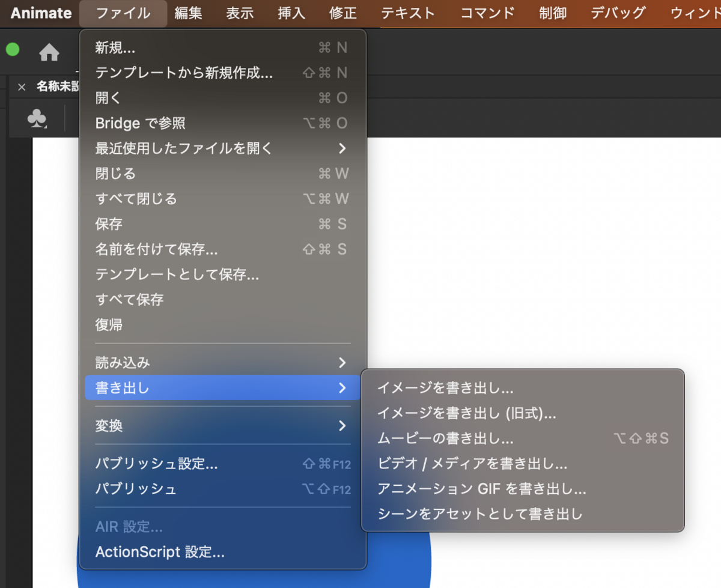Choose 保存 with the ⌘S shortcut
Viewport: 721px width, 588px height.
[223, 224]
